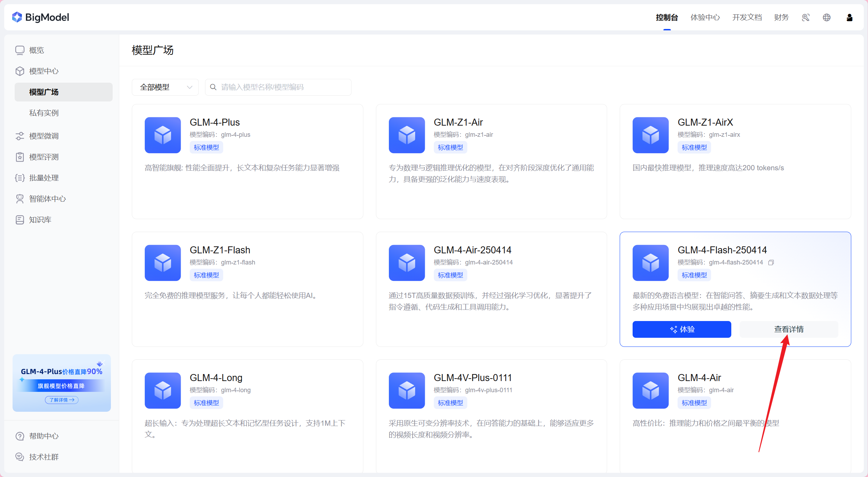Click the GLM-4-Plus model title
868x477 pixels.
(x=215, y=122)
